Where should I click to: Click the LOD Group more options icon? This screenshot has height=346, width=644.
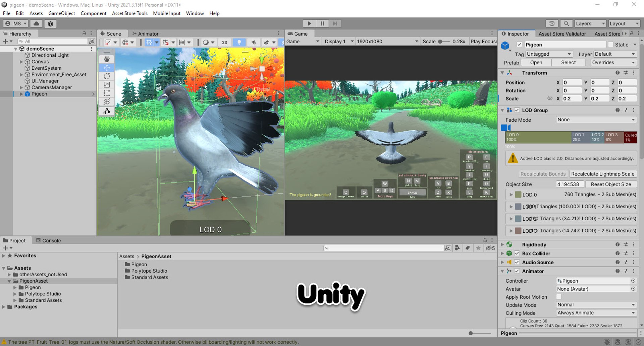[x=634, y=110]
